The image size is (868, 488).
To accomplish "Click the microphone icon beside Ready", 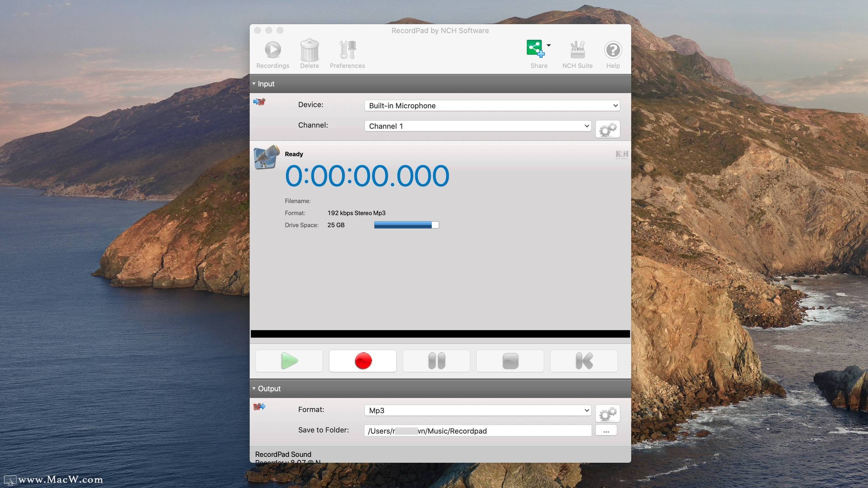I will pos(266,157).
